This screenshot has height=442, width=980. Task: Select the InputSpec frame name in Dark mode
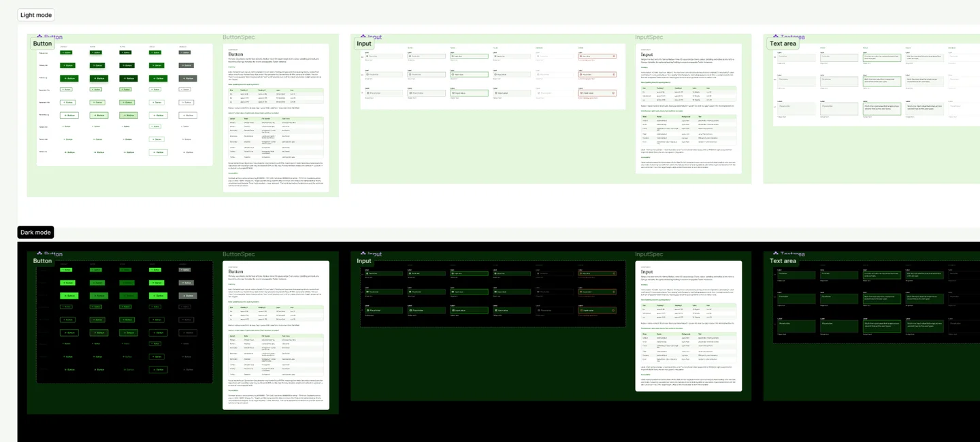click(x=649, y=254)
